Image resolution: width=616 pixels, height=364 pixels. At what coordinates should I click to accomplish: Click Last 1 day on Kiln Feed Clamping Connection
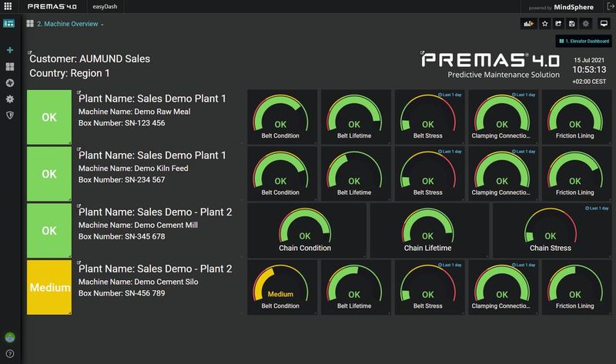pyautogui.click(x=524, y=151)
